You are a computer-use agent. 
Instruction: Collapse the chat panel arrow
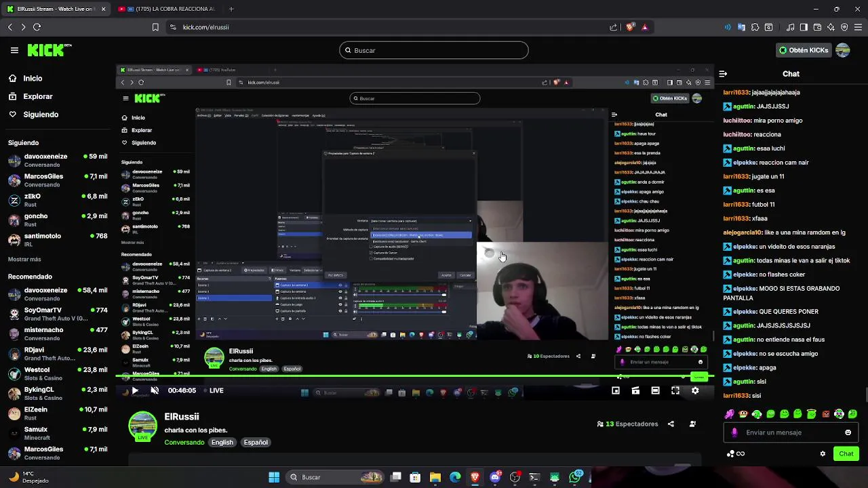[723, 74]
